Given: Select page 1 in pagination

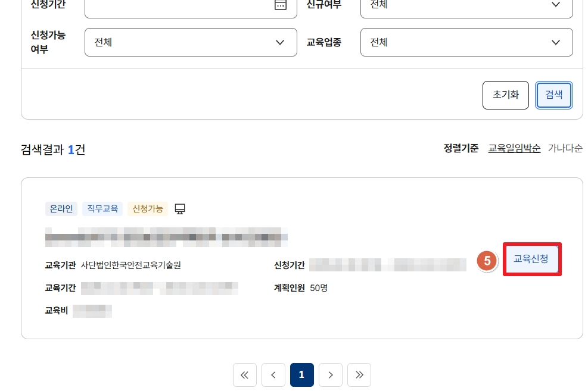Looking at the screenshot, I should (301, 374).
